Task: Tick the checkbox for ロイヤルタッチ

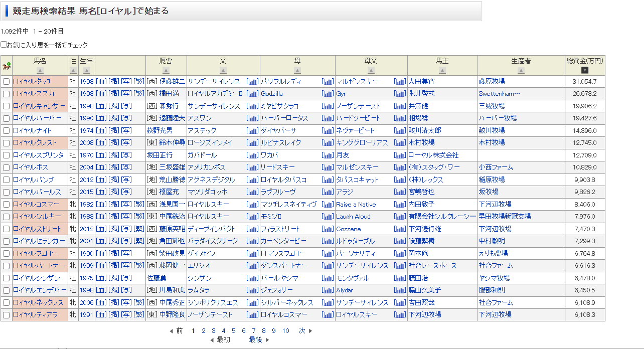Action: coord(7,82)
